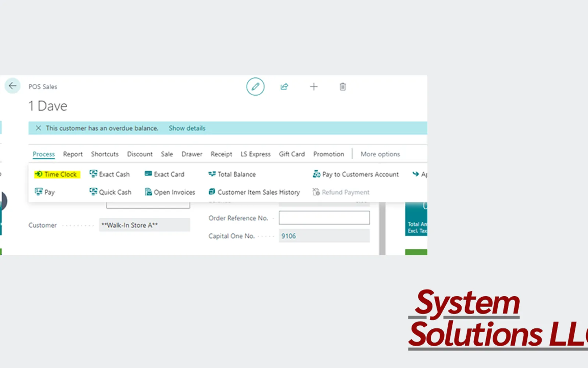Click the Pay action
Viewport: 588px width, 368px height.
click(x=44, y=192)
